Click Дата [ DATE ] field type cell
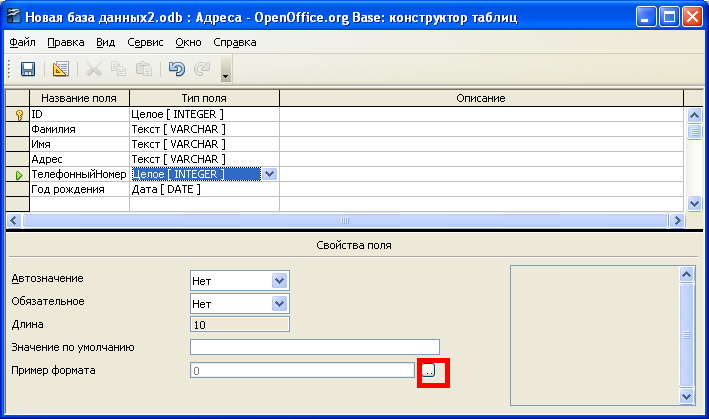The height and width of the screenshot is (419, 709). tap(204, 189)
